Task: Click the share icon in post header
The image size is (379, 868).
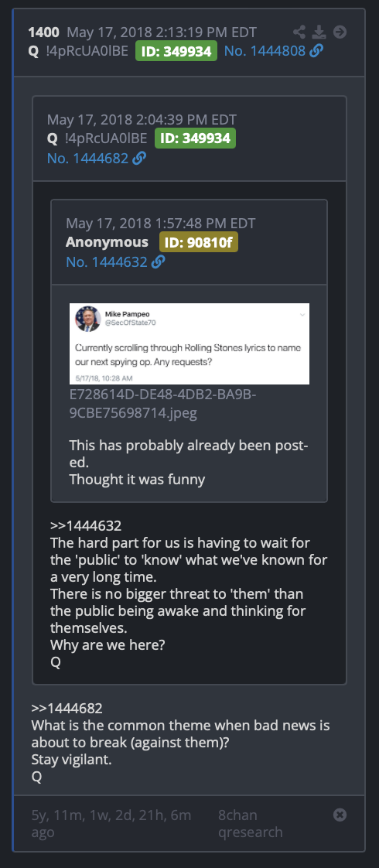Action: pos(299,32)
